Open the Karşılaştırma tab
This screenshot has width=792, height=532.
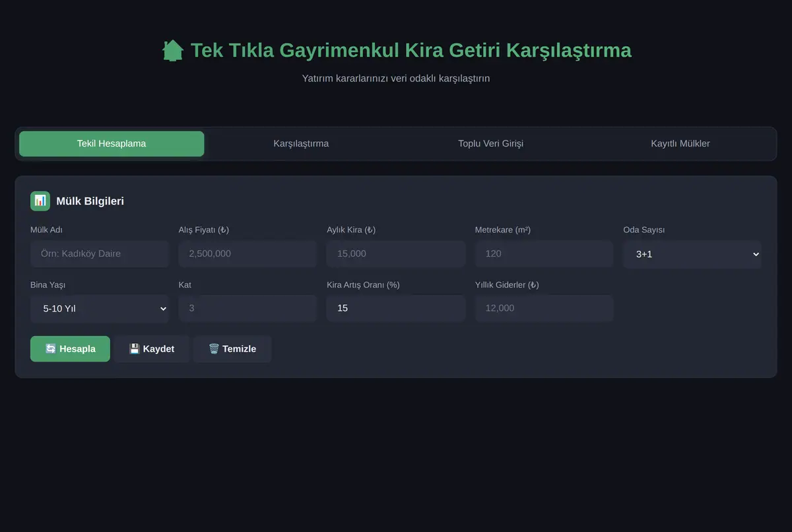(301, 143)
